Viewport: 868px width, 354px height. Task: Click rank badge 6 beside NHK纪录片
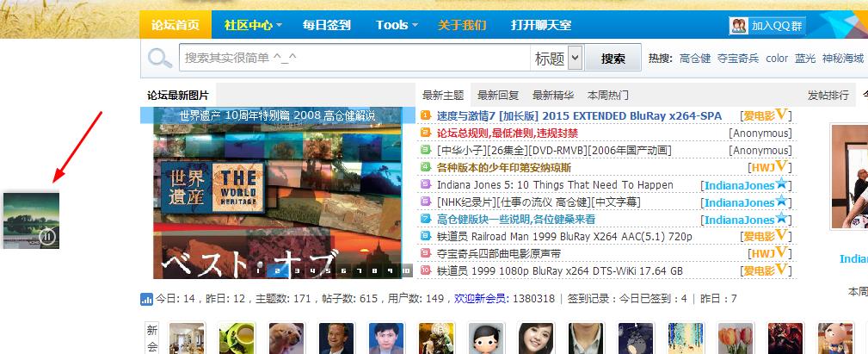click(x=426, y=201)
